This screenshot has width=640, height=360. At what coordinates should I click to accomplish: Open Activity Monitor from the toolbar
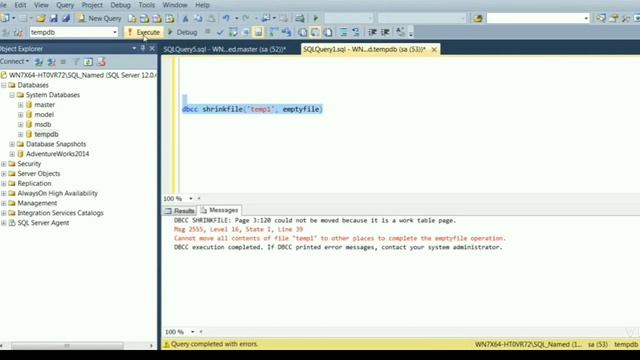click(x=300, y=18)
